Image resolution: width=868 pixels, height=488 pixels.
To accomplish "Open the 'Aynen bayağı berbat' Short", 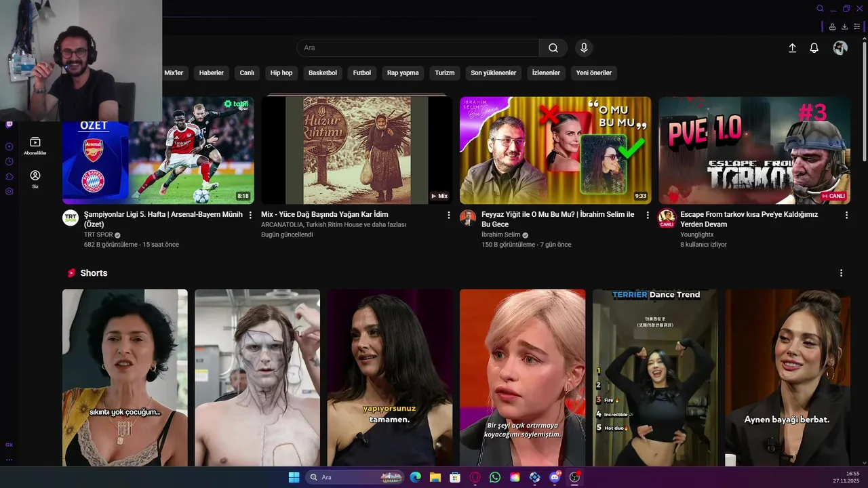I will coord(787,378).
